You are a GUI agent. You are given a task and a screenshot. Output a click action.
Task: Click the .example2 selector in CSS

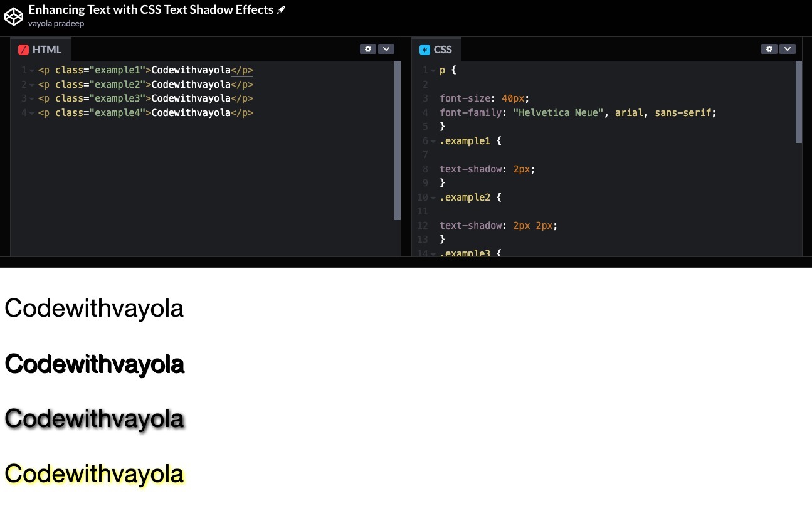coord(465,198)
